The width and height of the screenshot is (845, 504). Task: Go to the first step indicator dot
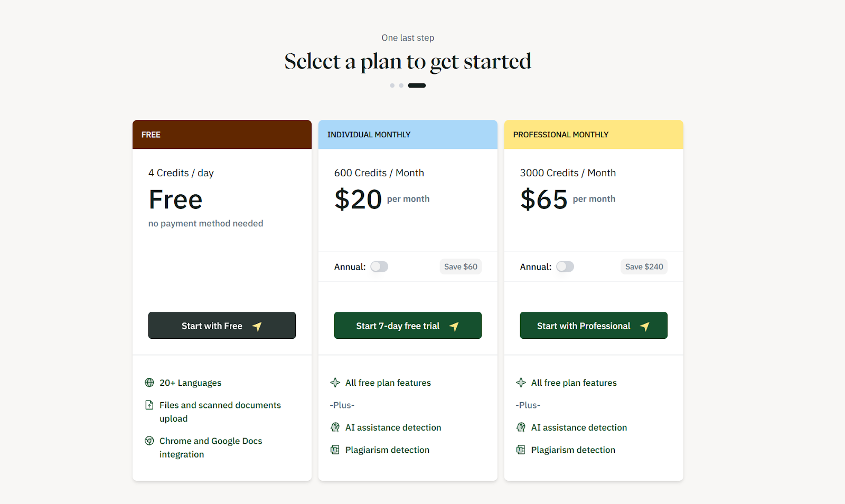coord(392,85)
